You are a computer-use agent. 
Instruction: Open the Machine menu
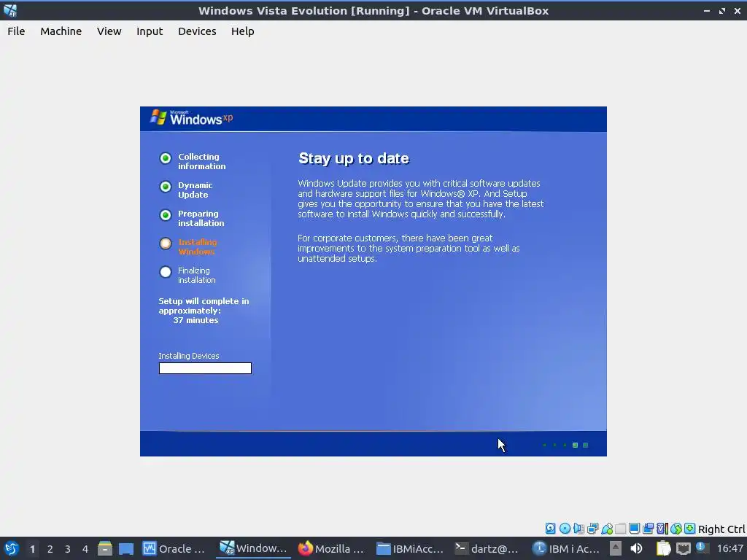(x=61, y=31)
